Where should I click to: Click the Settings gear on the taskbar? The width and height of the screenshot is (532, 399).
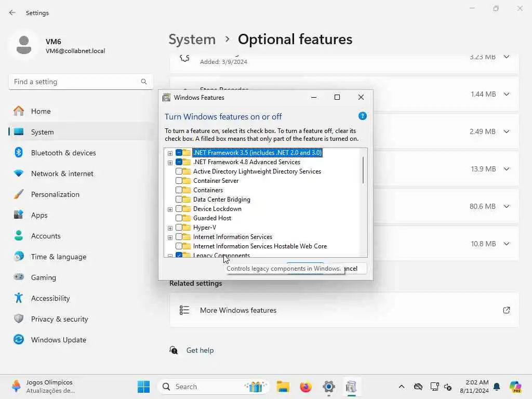(x=329, y=387)
